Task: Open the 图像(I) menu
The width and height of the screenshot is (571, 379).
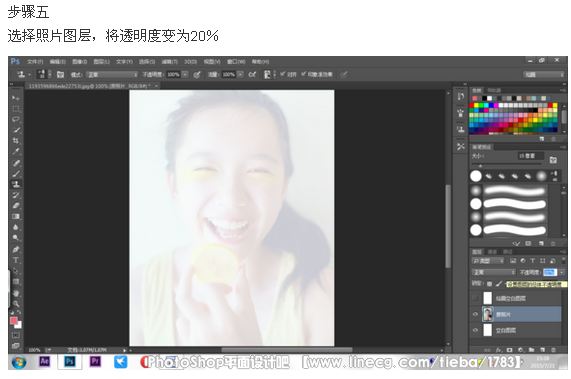Action: click(79, 62)
